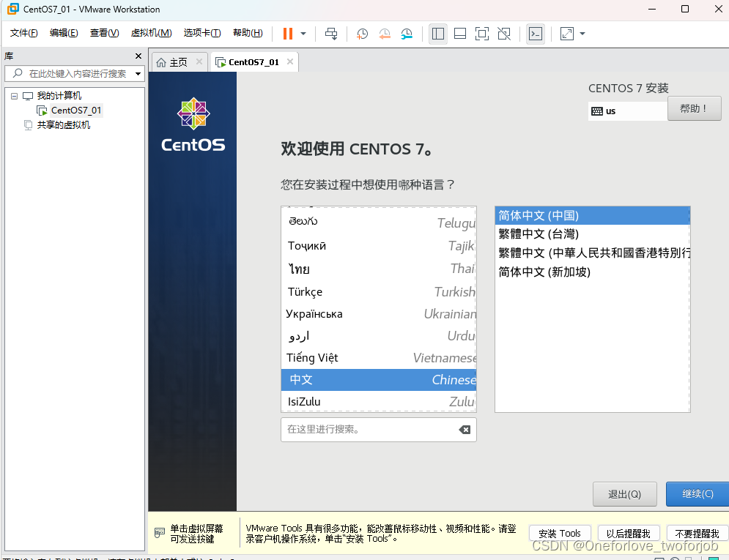Select 我的计算机 in the library tree
Screen dimensions: 729x560
coord(59,96)
